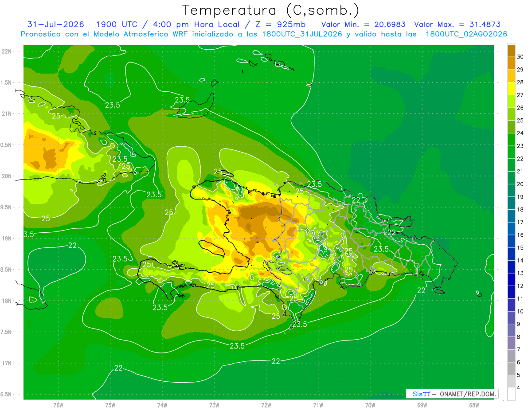Select '1800UTC_31JUL2026' initialization time text
The height and width of the screenshot is (411, 532).
click(x=301, y=34)
